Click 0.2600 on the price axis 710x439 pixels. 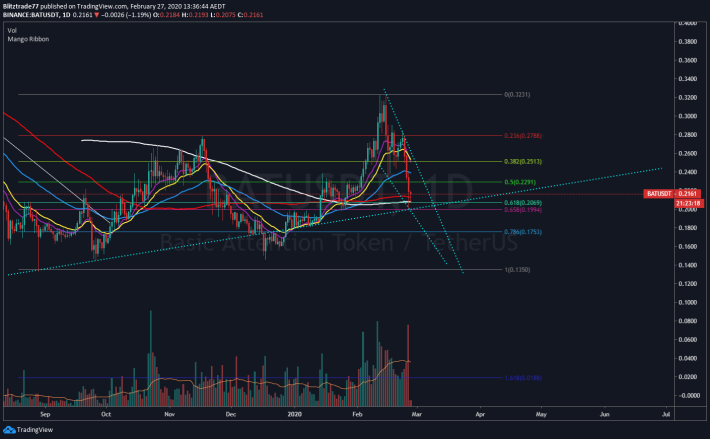pos(687,153)
